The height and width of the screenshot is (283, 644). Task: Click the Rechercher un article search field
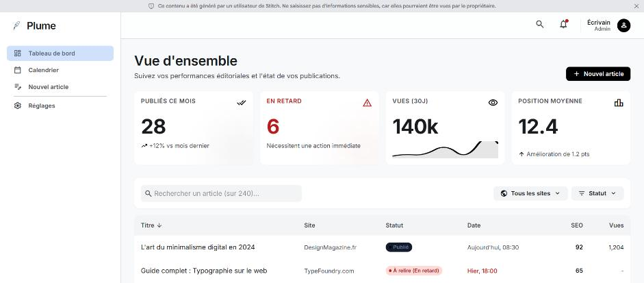pos(221,193)
